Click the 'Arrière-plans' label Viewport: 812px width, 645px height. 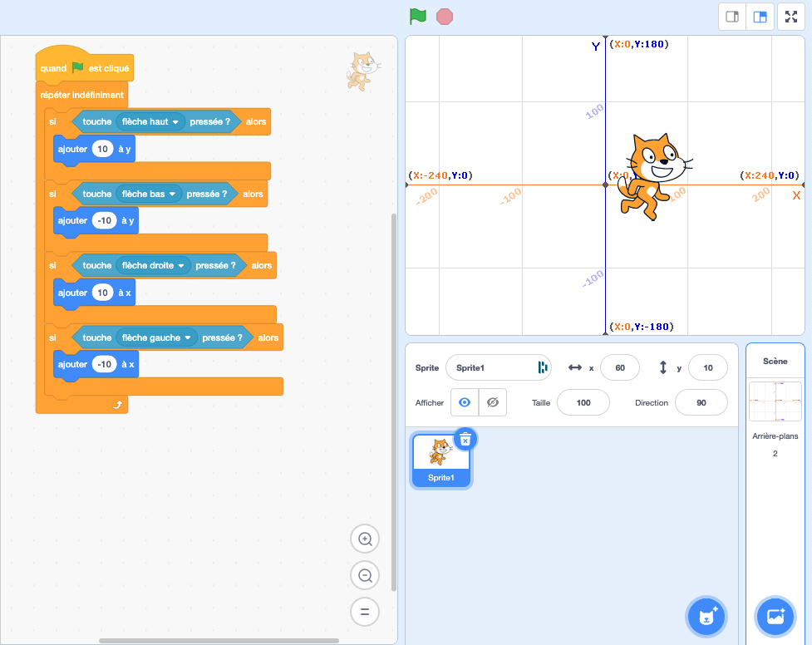tap(775, 436)
